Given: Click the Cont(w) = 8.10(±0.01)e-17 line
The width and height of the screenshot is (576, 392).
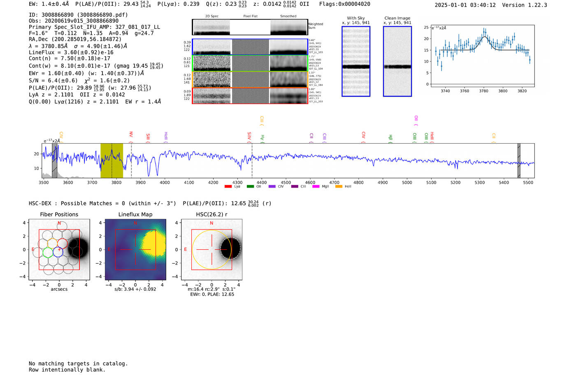Looking at the screenshot, I should click(96, 66).
